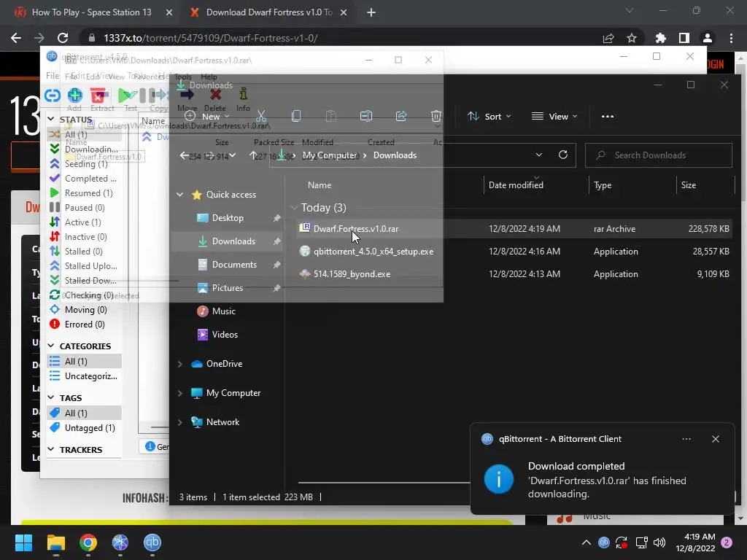Expand the Network tree node

coord(179,422)
